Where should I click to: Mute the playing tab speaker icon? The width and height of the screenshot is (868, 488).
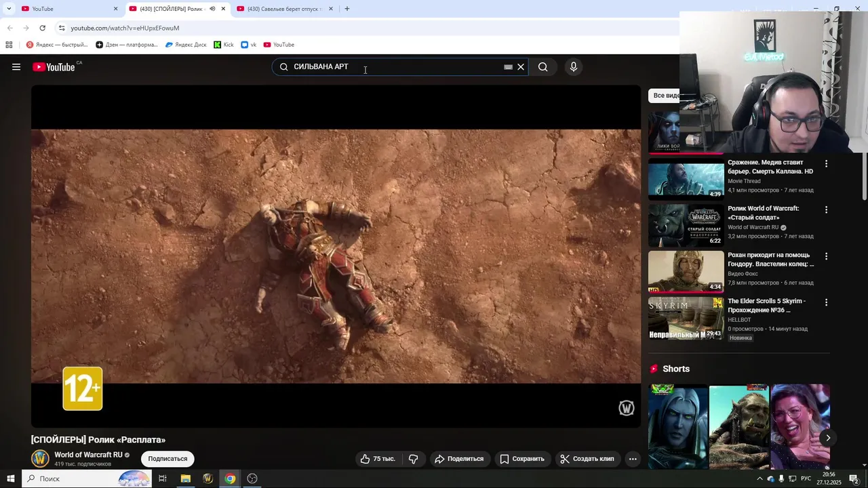click(x=212, y=9)
